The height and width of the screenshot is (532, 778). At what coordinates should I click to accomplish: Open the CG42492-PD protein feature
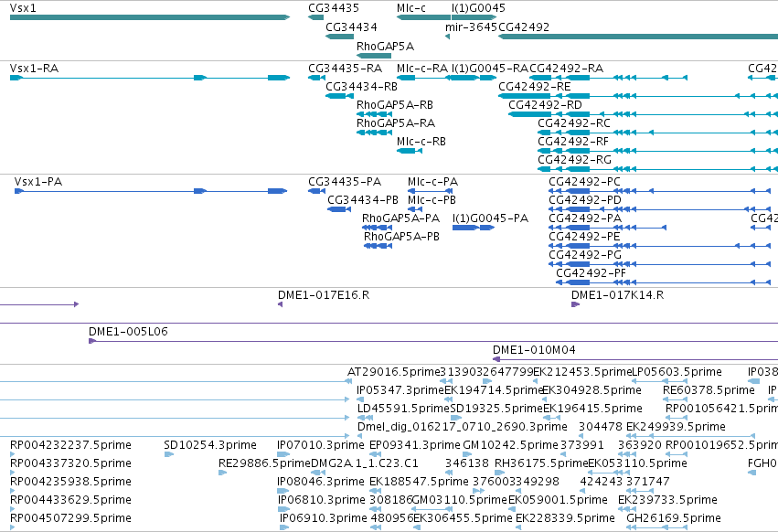[659, 209]
